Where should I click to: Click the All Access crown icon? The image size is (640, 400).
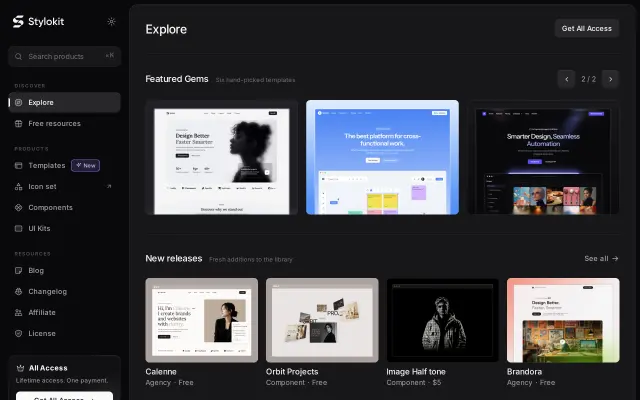(x=20, y=368)
